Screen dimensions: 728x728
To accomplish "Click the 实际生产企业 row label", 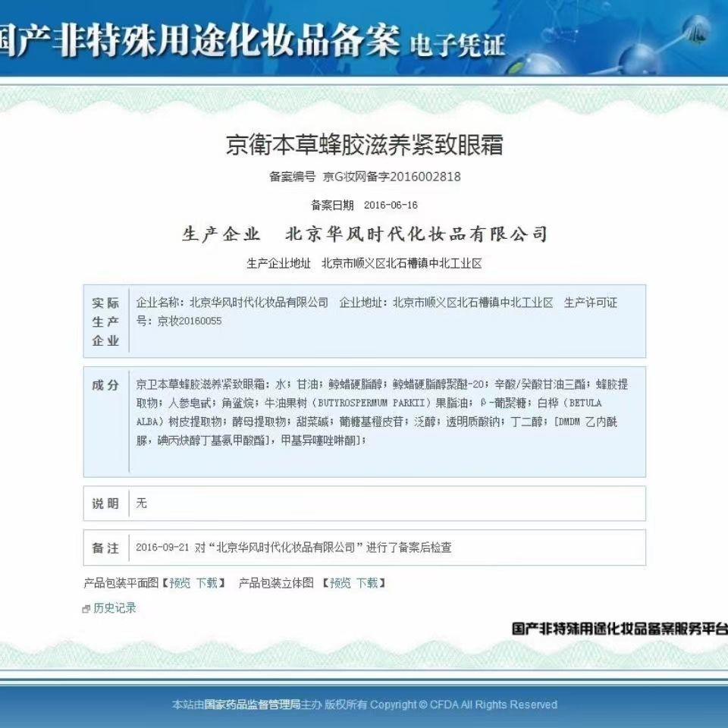I will [105, 322].
